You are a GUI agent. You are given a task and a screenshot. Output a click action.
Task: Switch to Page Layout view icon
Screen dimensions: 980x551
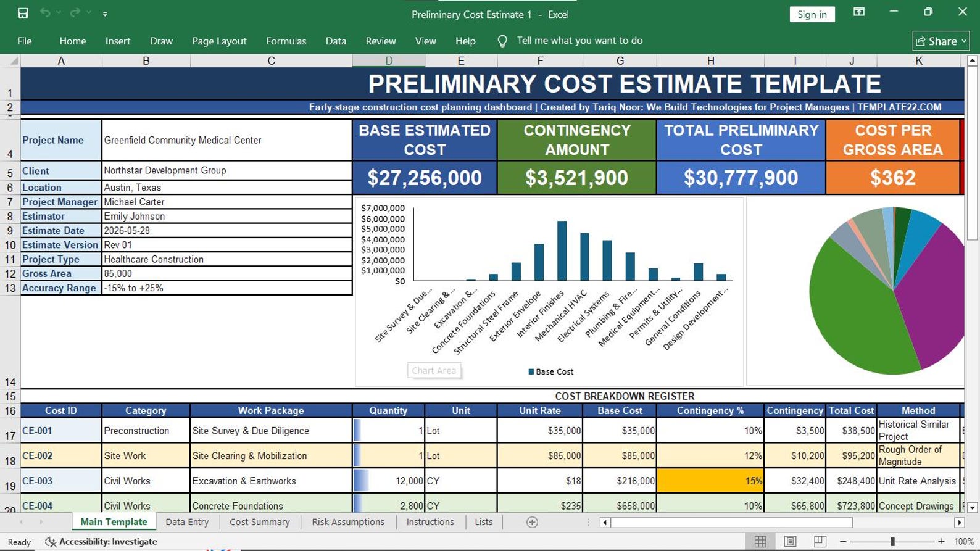click(x=790, y=541)
